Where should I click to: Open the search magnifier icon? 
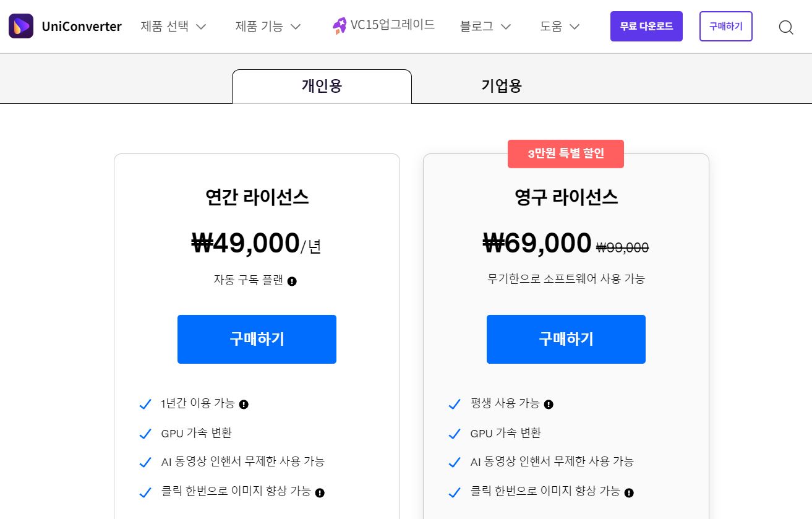point(786,27)
